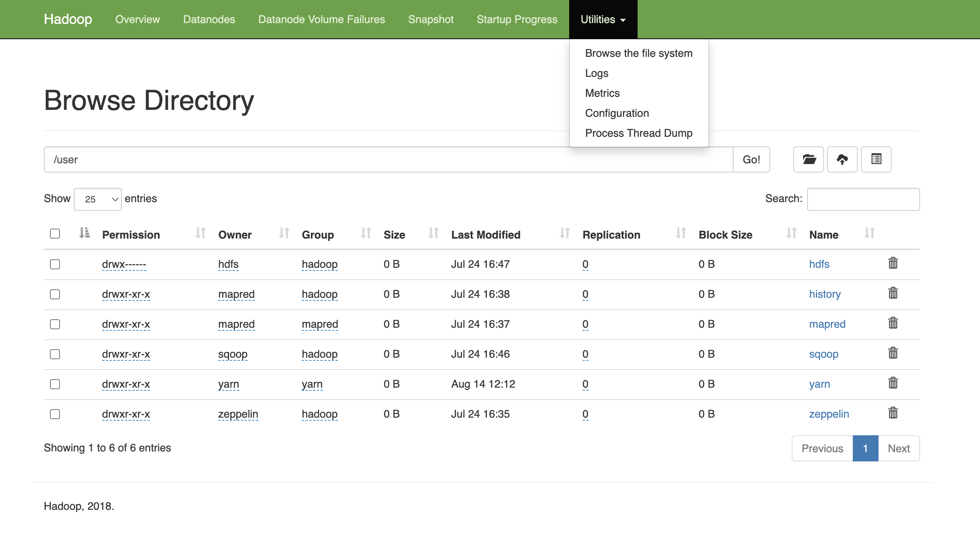Click the list view icon
This screenshot has width=980, height=554.
876,159
